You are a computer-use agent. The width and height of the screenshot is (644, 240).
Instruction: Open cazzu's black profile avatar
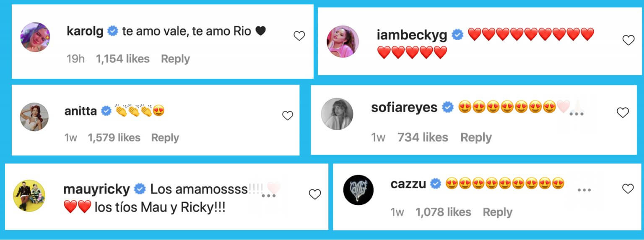[358, 189]
